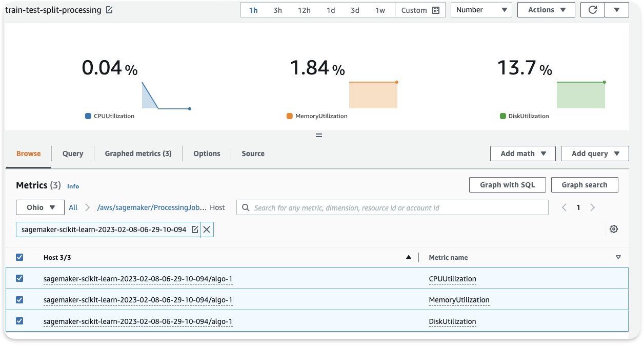The image size is (644, 345).
Task: Select the 1d time range
Action: [x=331, y=10]
